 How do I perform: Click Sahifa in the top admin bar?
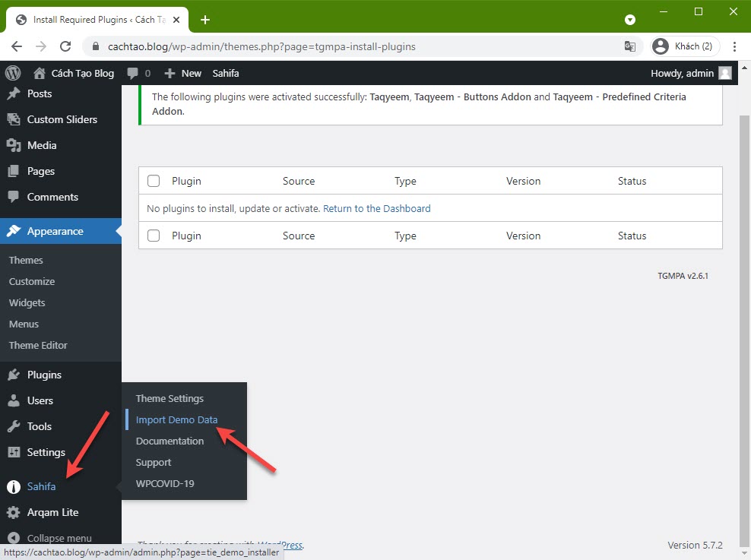[226, 73]
